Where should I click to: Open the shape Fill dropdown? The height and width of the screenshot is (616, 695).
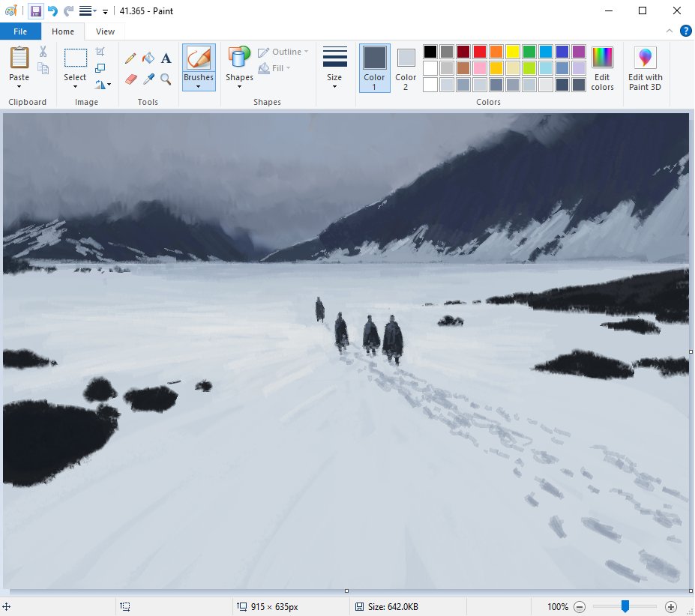coord(275,68)
